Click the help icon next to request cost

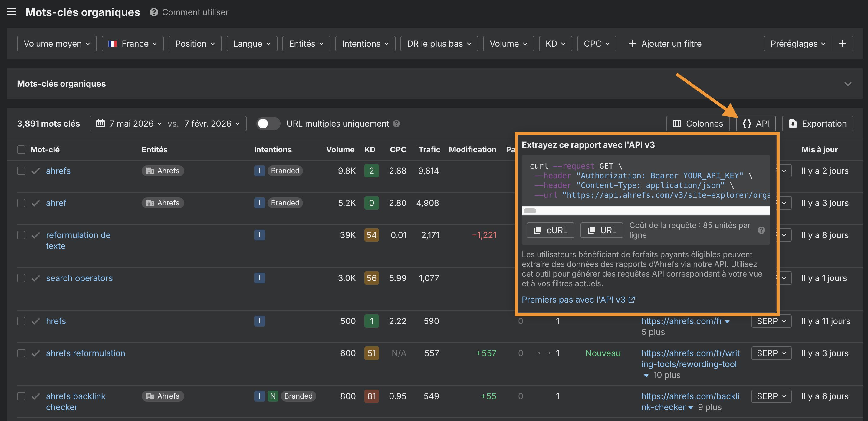[761, 230]
